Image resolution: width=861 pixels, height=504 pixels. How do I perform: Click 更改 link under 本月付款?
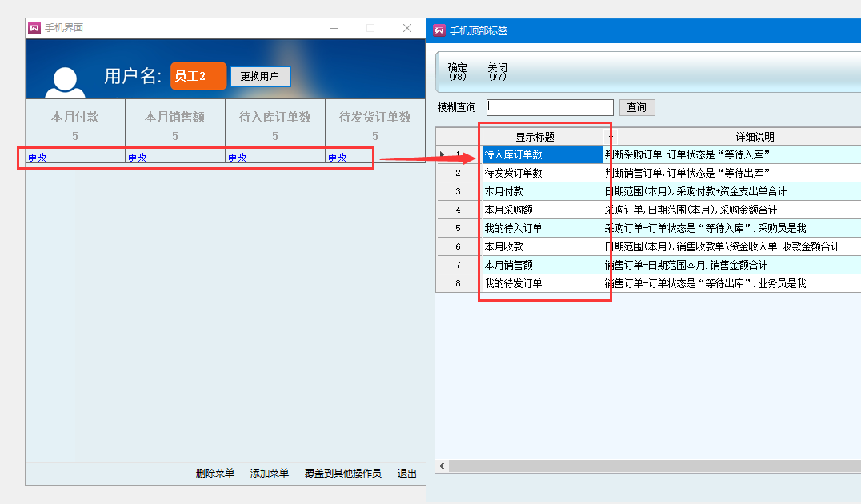38,158
